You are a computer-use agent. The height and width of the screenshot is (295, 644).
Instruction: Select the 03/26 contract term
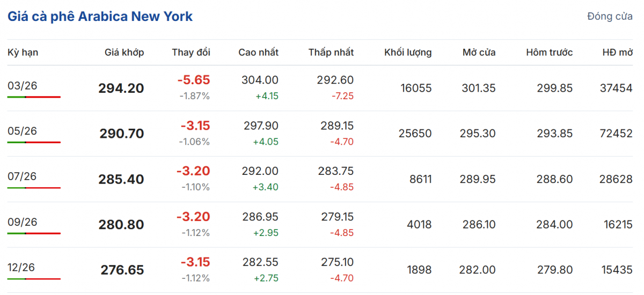(x=22, y=86)
